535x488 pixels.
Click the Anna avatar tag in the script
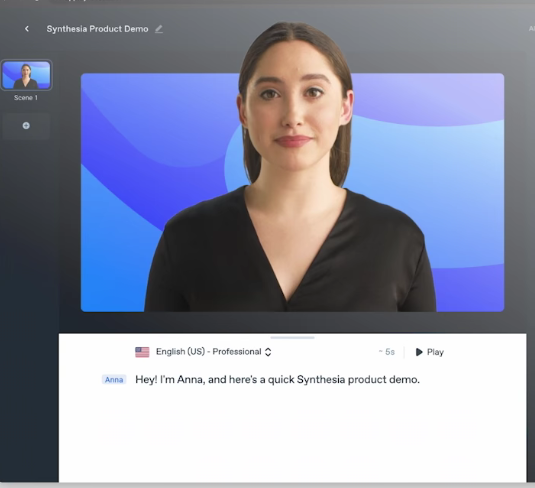pyautogui.click(x=114, y=379)
